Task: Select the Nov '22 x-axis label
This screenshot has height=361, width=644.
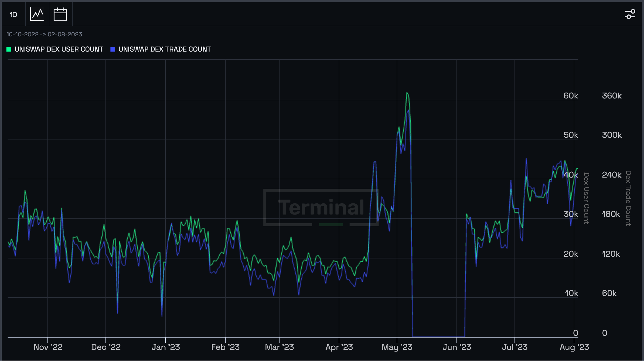Action: 48,347
